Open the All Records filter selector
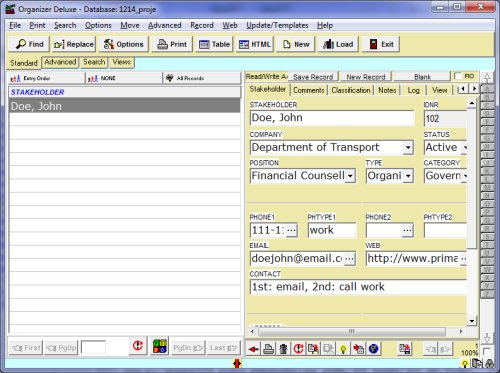Screen dimensions: 500x373 (202, 78)
